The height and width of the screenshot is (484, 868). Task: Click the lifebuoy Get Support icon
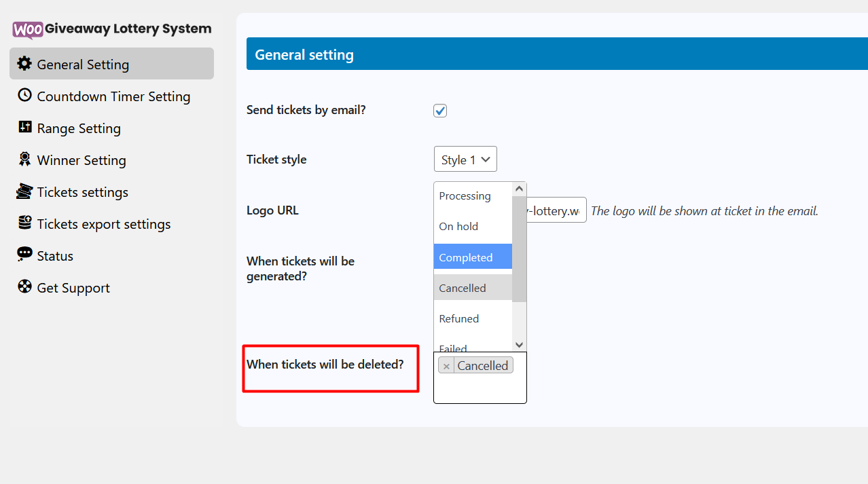coord(24,287)
